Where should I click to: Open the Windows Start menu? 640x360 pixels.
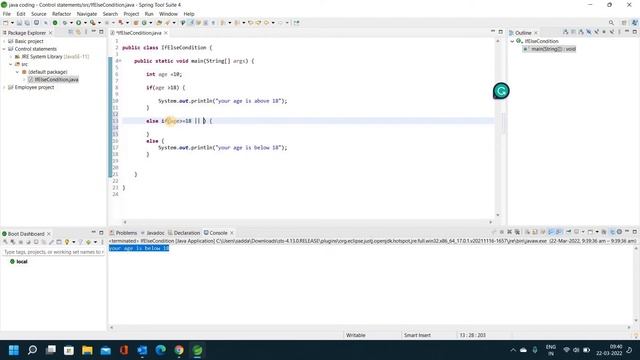click(14, 350)
